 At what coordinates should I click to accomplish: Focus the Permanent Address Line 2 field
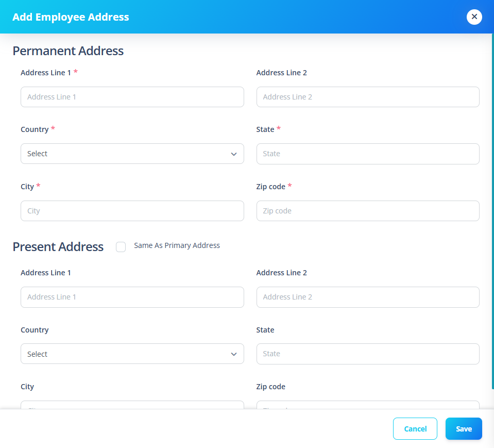pyautogui.click(x=368, y=97)
